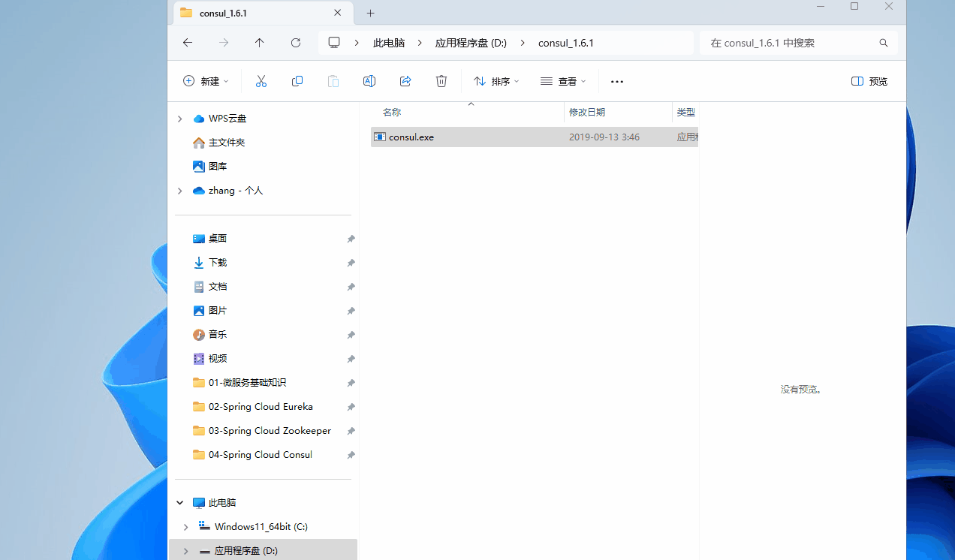Viewport: 955px width, 560px height.
Task: Select the consul_1.6.1 window tab
Action: pyautogui.click(x=261, y=13)
